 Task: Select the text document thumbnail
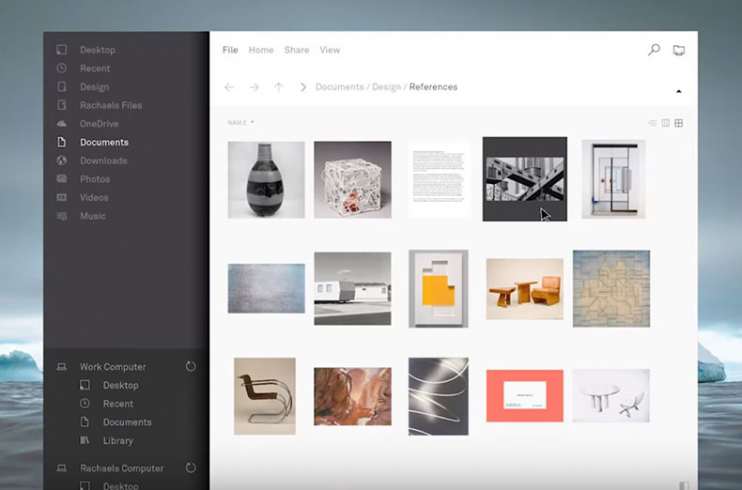439,179
